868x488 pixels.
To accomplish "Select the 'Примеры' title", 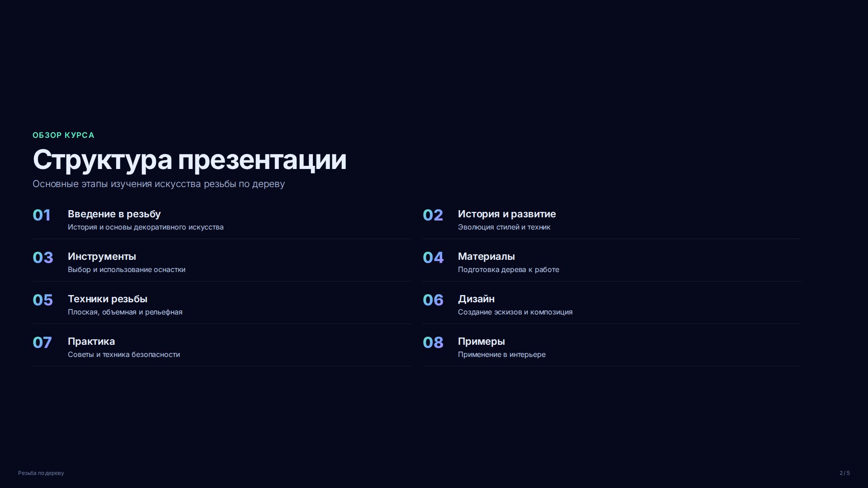I will pyautogui.click(x=481, y=342).
